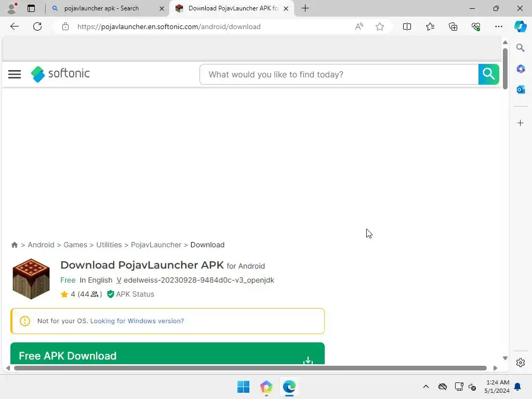Open Collections panel
Image resolution: width=532 pixels, height=399 pixels.
tap(453, 26)
